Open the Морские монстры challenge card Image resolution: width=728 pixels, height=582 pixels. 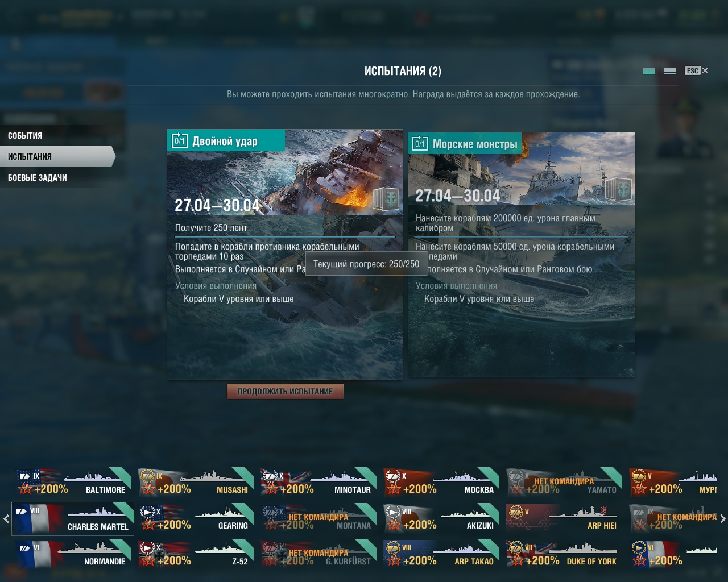[521, 254]
